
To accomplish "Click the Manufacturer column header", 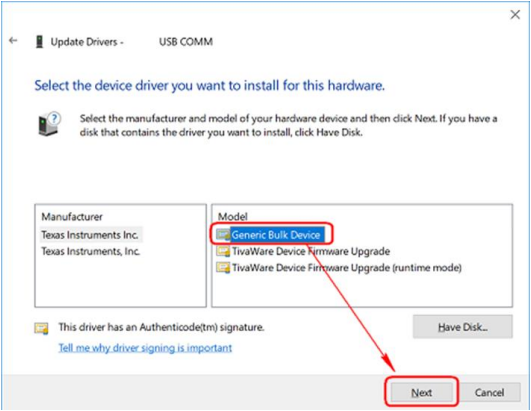I will (72, 217).
